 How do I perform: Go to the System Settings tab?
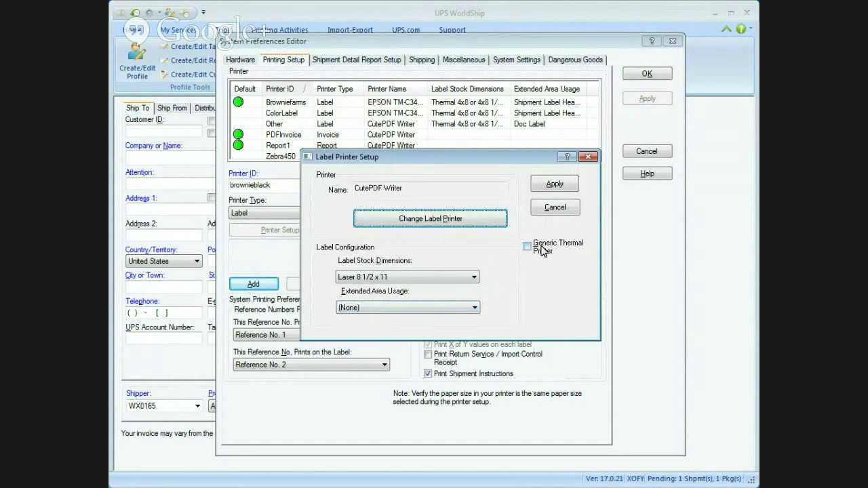click(x=517, y=60)
